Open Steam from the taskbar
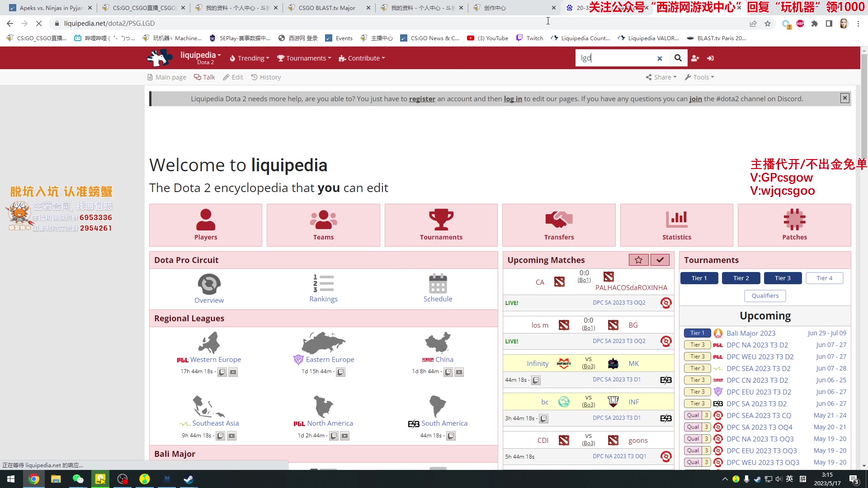868x488 pixels. [189, 479]
